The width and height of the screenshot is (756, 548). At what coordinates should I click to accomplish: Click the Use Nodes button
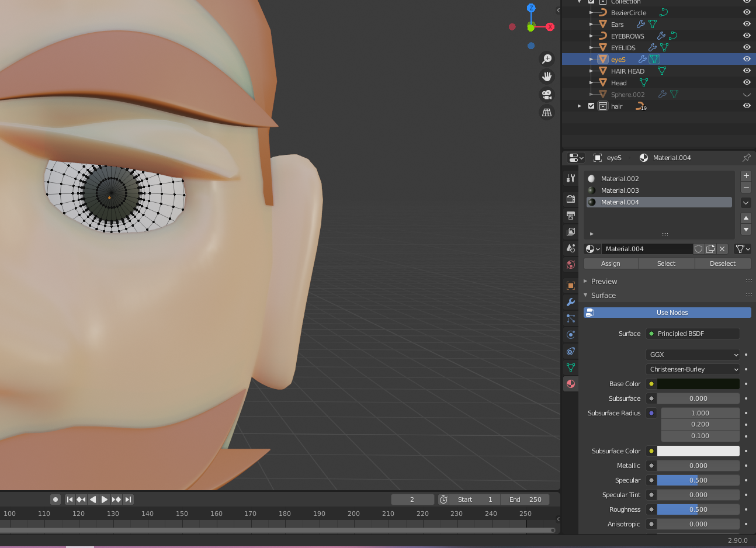[672, 313]
